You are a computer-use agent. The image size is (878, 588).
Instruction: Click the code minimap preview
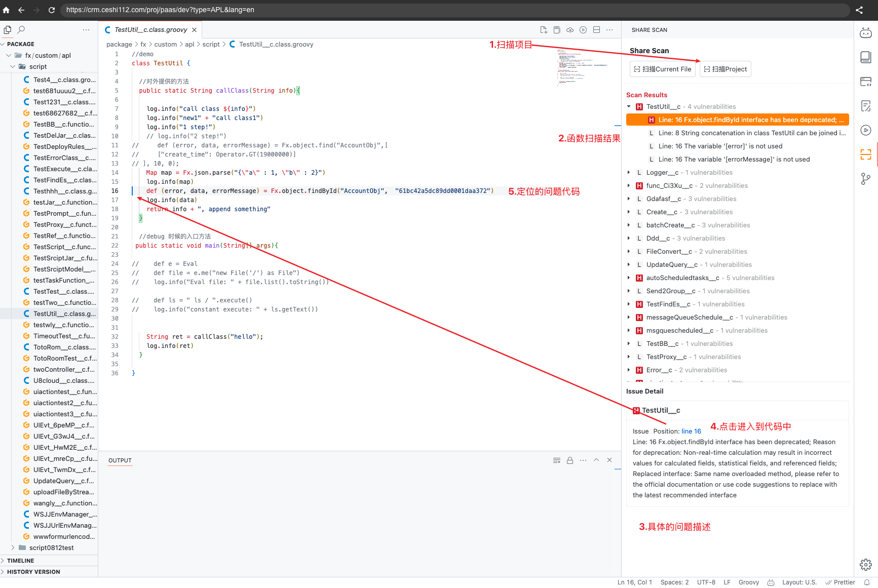(x=583, y=67)
